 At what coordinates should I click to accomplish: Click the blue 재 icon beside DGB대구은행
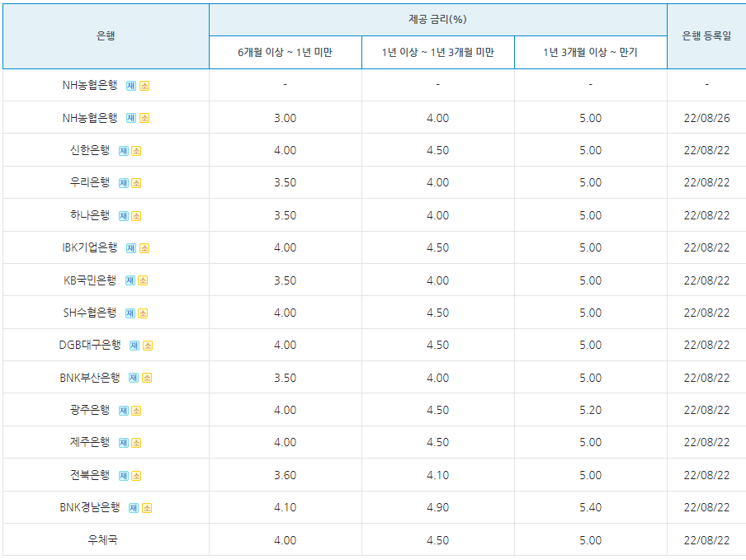(135, 346)
